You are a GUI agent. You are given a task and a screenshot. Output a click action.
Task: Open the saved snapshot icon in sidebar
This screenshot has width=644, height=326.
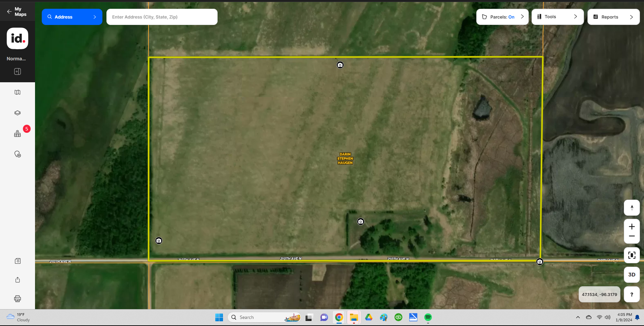tap(18, 261)
